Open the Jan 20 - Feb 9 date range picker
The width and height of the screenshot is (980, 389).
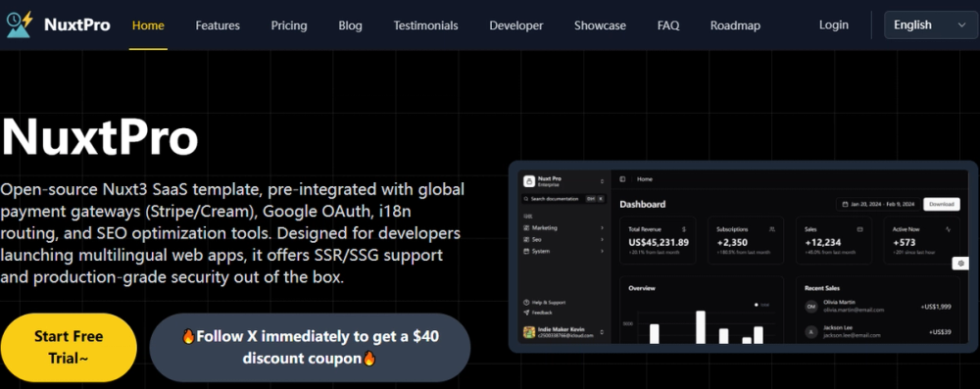click(x=877, y=204)
